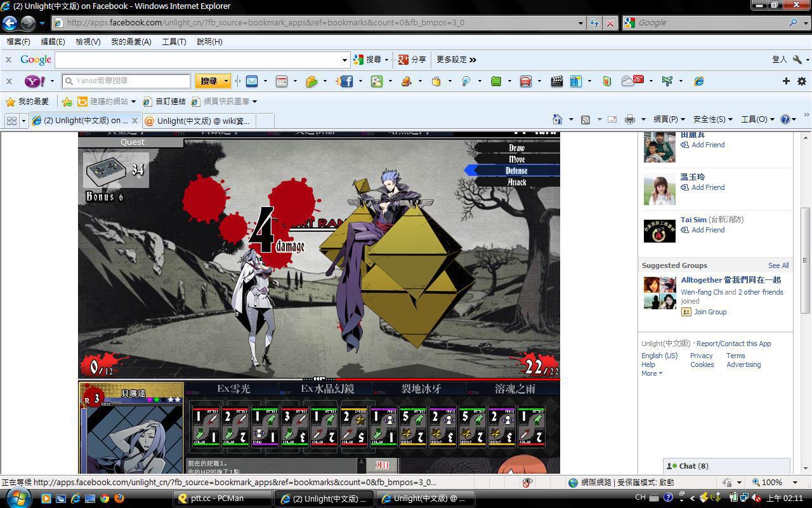The height and width of the screenshot is (508, 812).
Task: Click the Join Group button
Action: [710, 312]
